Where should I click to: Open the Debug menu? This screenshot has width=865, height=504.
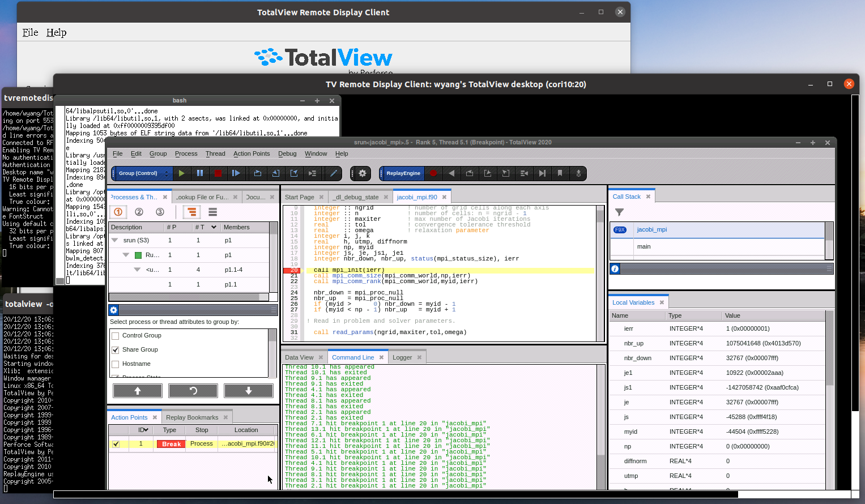(x=287, y=153)
